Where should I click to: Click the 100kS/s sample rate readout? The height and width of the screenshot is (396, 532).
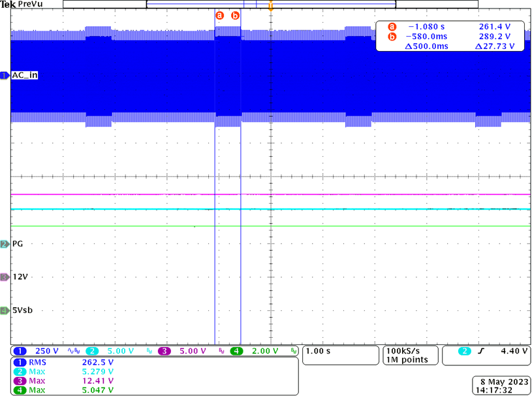[x=403, y=351]
